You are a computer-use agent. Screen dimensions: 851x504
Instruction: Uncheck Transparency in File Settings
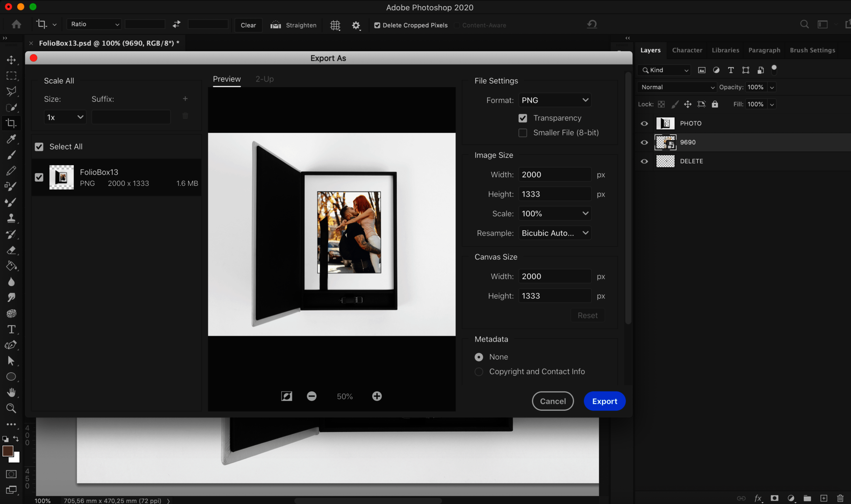[x=522, y=118]
